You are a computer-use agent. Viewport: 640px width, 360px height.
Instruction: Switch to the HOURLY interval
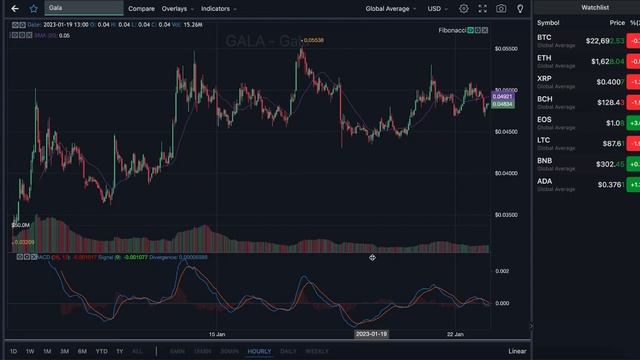tap(259, 351)
